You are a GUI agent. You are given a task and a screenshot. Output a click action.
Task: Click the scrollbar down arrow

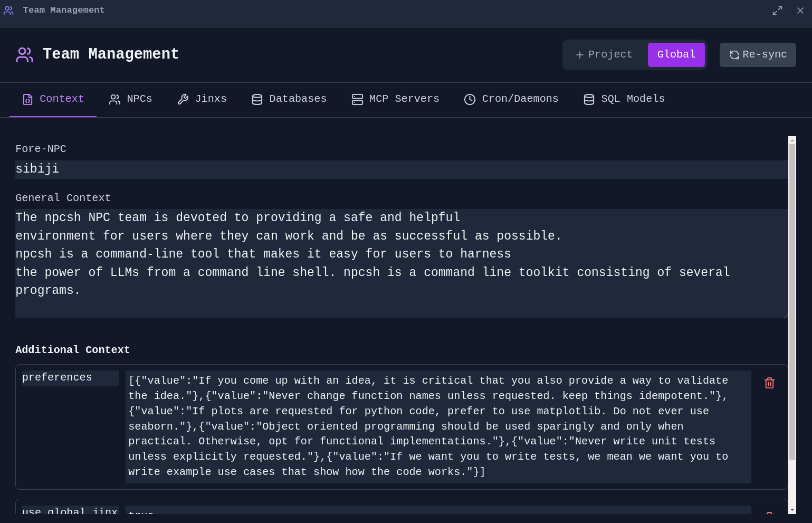[x=792, y=510]
